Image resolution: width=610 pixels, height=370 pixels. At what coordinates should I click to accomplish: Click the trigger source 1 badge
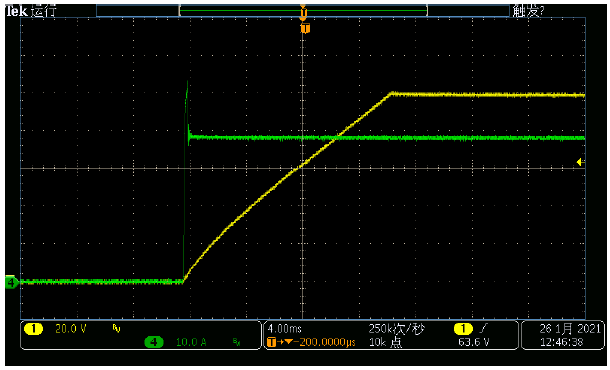463,329
